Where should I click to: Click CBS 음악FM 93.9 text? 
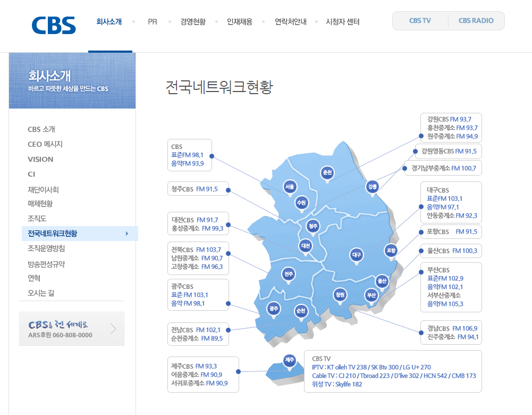[187, 164]
